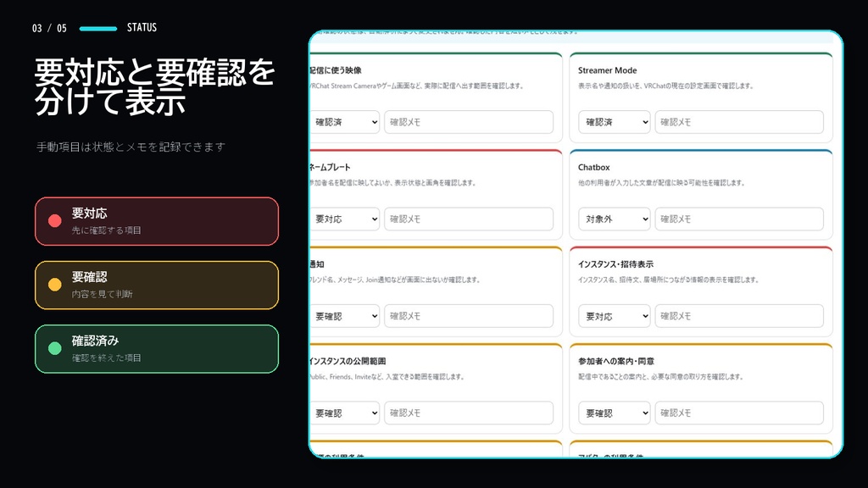Click the Chatbox description about 他の利用者
The height and width of the screenshot is (488, 868).
click(x=661, y=183)
